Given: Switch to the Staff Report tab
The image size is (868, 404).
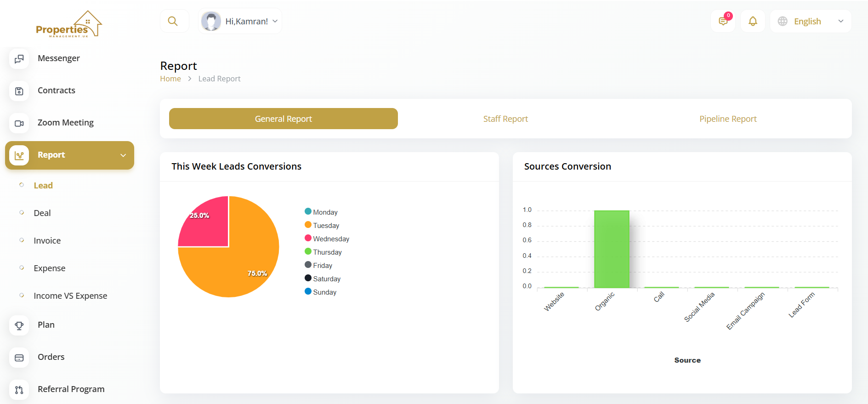Looking at the screenshot, I should [505, 119].
